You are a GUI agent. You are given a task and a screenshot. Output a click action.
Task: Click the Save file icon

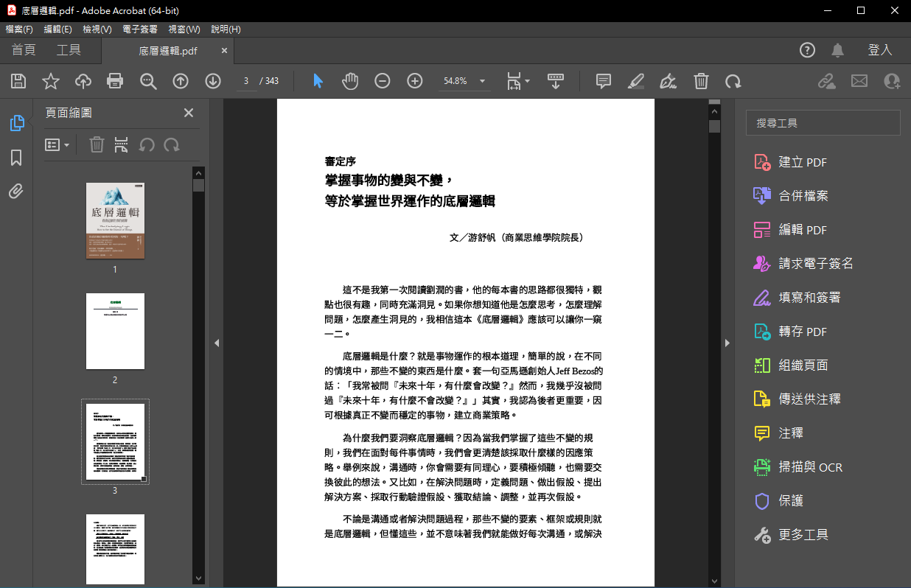(18, 81)
